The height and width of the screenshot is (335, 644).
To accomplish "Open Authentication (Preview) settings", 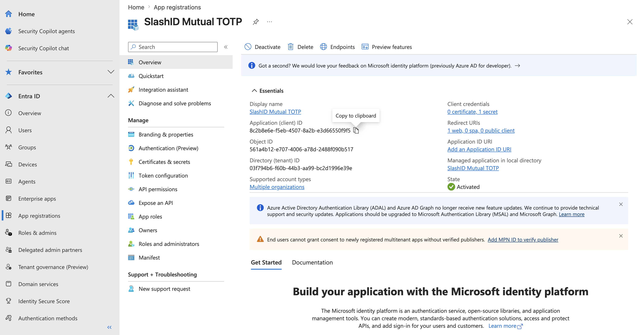I will [168, 148].
